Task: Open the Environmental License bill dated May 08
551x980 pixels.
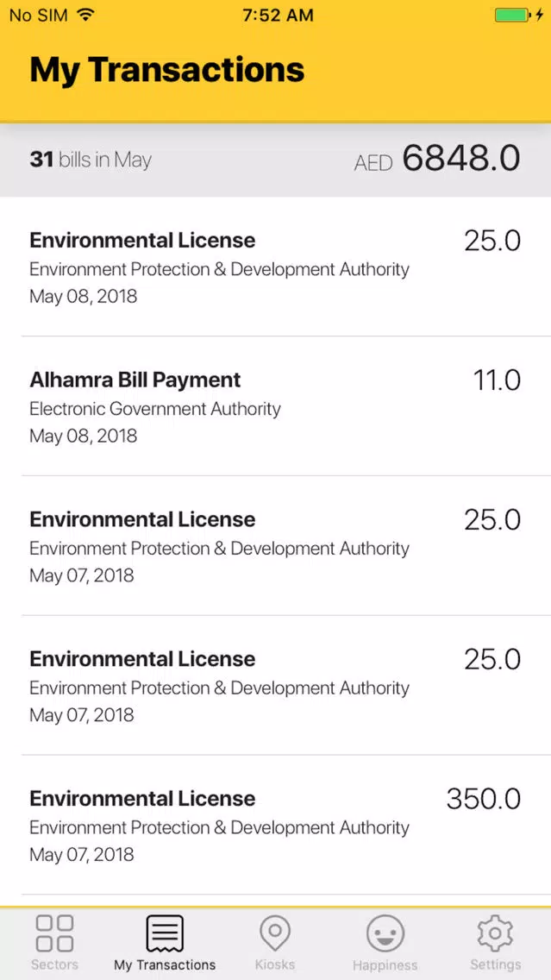Action: point(276,267)
